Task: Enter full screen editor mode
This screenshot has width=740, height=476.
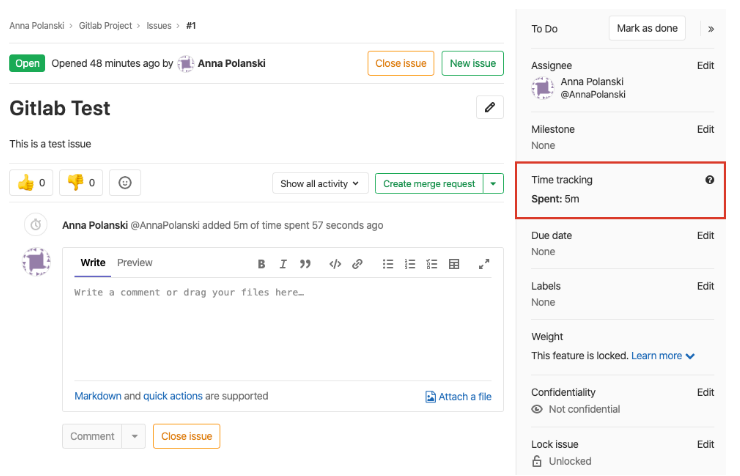Action: [485, 264]
